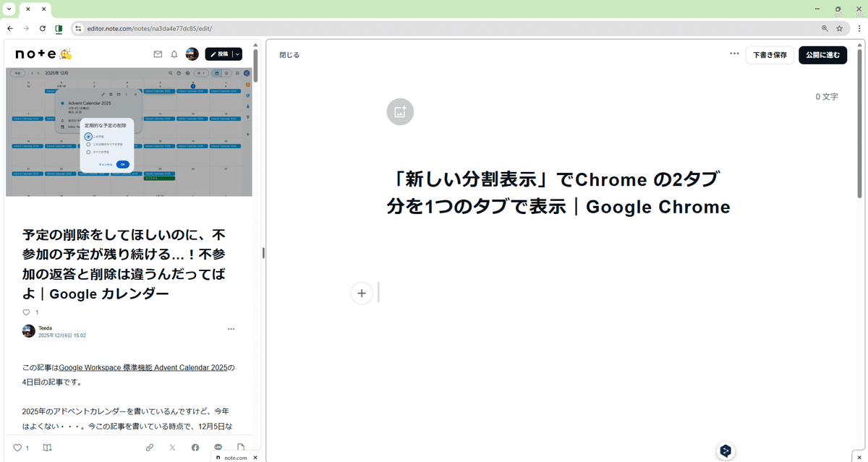Open the note AI assistant icon bottom right
This screenshot has width=868, height=462.
pyautogui.click(x=726, y=450)
